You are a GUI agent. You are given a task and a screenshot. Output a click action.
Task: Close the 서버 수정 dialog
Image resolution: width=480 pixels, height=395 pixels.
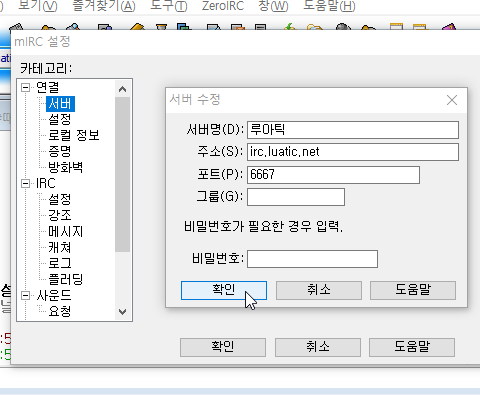[452, 100]
